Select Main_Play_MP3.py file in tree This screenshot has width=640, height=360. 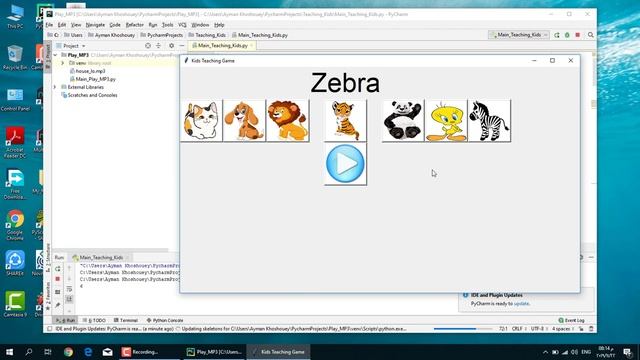(x=95, y=79)
